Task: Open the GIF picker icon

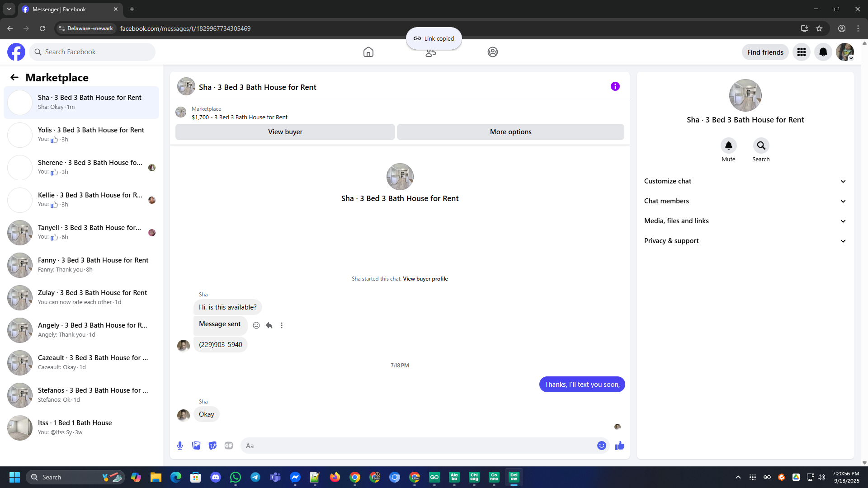Action: pyautogui.click(x=229, y=446)
